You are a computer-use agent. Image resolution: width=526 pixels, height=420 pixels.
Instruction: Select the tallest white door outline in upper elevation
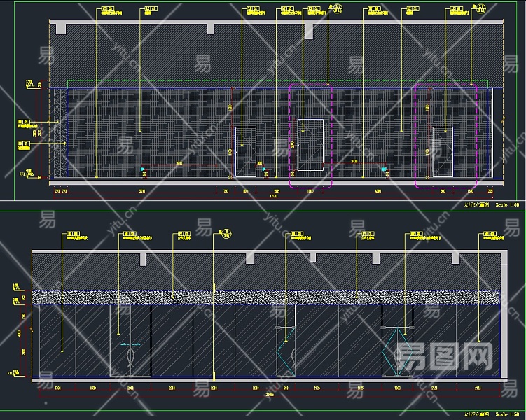(311, 145)
